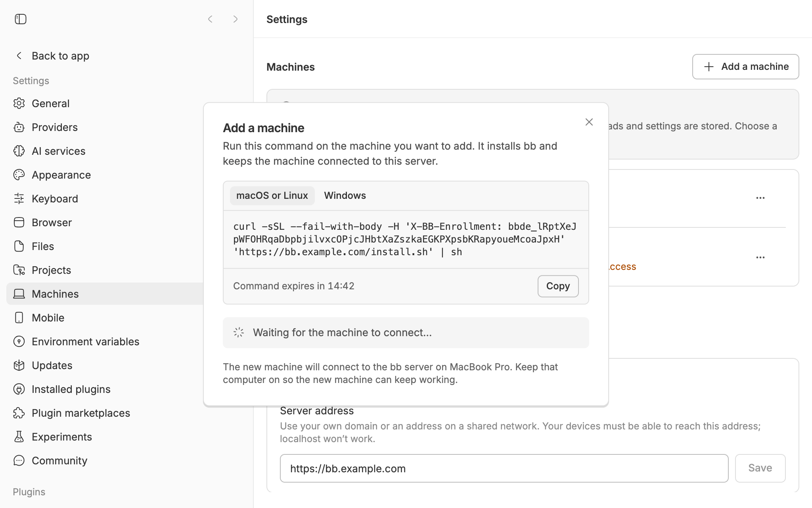The width and height of the screenshot is (812, 508).
Task: Click the Projects folder icon
Action: [x=19, y=270]
